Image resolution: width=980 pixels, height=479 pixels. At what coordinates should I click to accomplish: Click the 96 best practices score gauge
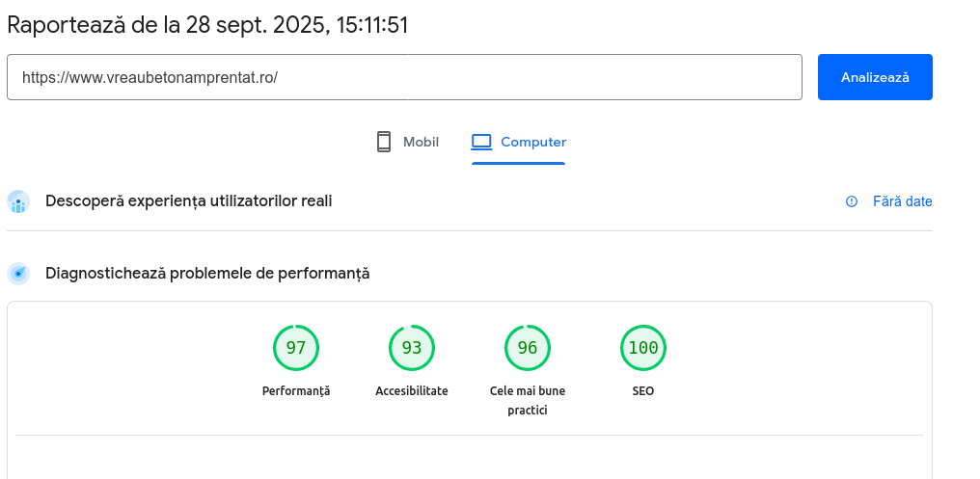click(x=528, y=348)
